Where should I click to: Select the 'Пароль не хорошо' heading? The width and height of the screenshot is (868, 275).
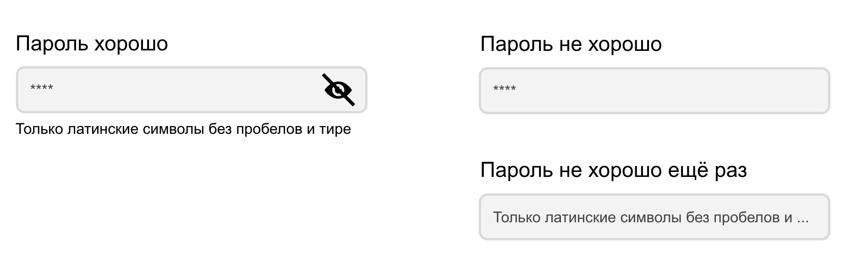[572, 45]
